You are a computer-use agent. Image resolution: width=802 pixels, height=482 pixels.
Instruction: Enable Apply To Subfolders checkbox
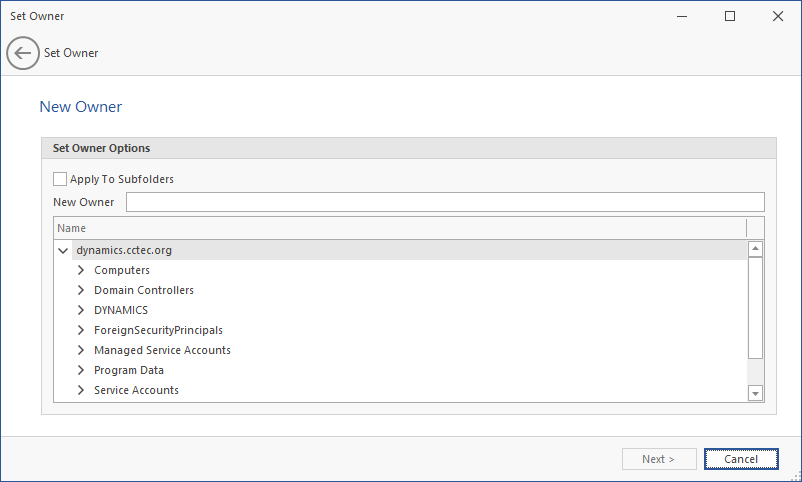[60, 180]
